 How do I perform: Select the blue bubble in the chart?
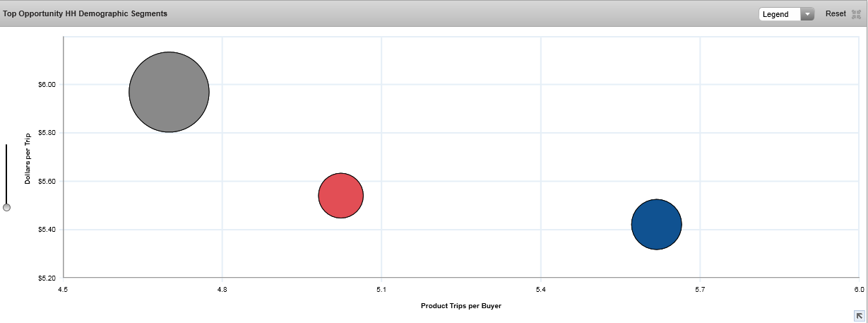click(656, 224)
